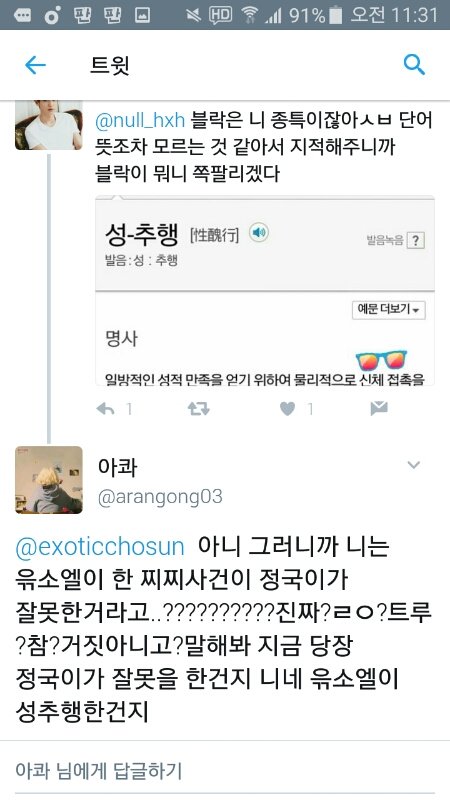View the first tweet author's profile picture
The image size is (450, 800).
tap(48, 126)
